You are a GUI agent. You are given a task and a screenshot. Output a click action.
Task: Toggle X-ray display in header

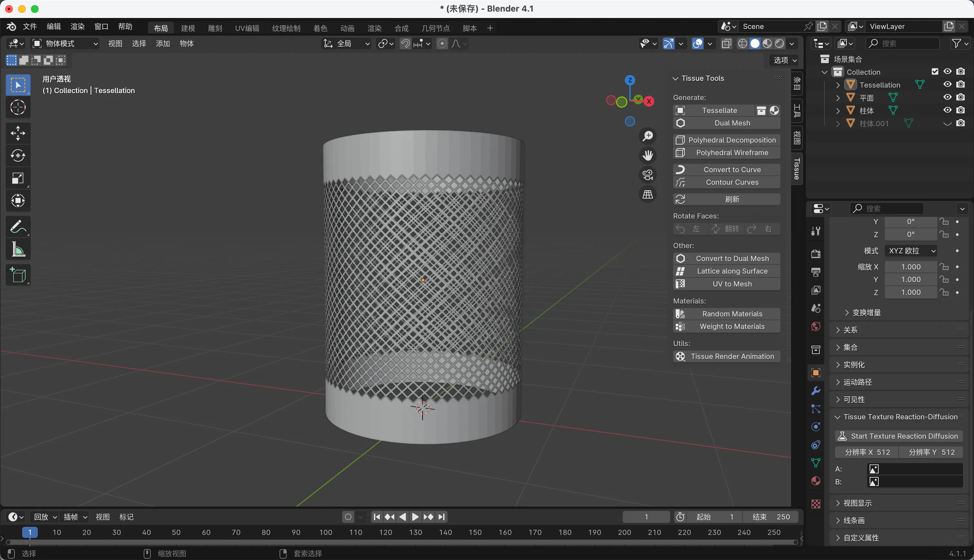coord(726,43)
